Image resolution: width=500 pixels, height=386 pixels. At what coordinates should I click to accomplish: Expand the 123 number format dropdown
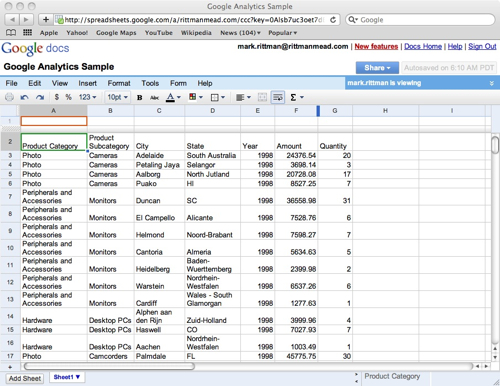(x=87, y=97)
